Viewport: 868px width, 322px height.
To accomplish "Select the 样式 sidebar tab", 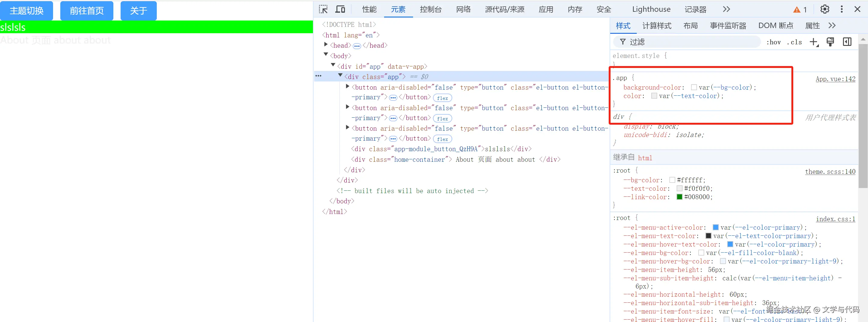I will click(623, 26).
